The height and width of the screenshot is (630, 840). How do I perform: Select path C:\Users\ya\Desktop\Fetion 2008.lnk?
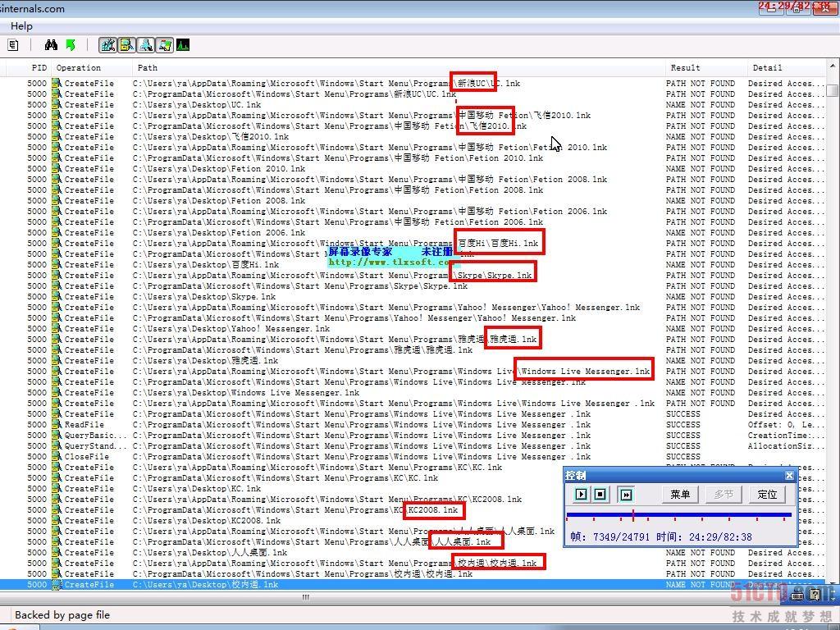click(218, 201)
